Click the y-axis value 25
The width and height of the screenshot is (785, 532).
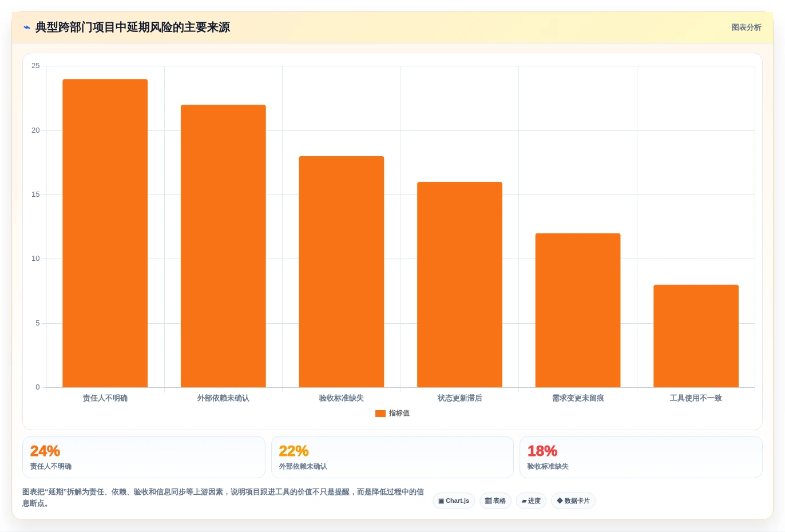tap(36, 66)
